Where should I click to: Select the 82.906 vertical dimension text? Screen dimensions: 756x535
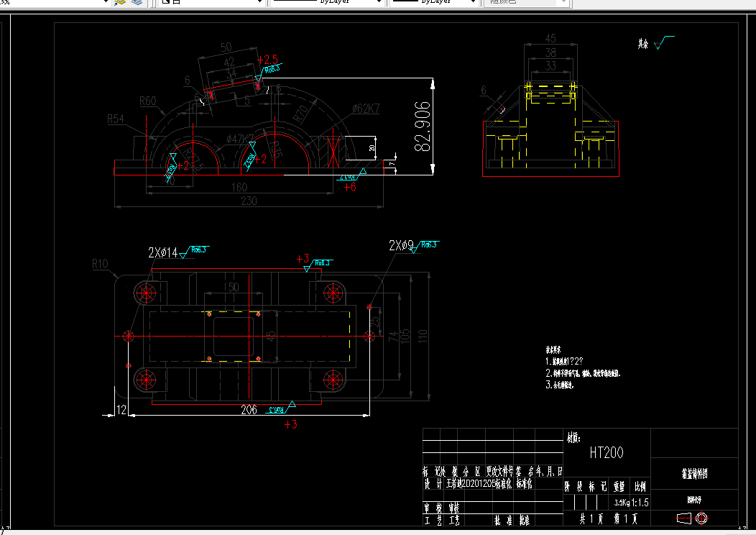pyautogui.click(x=423, y=127)
